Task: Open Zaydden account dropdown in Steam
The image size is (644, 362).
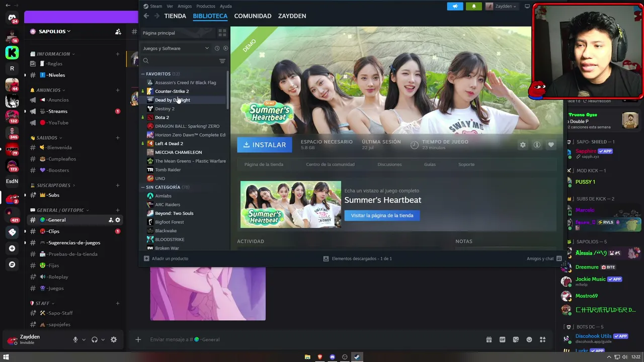Action: pos(501,6)
